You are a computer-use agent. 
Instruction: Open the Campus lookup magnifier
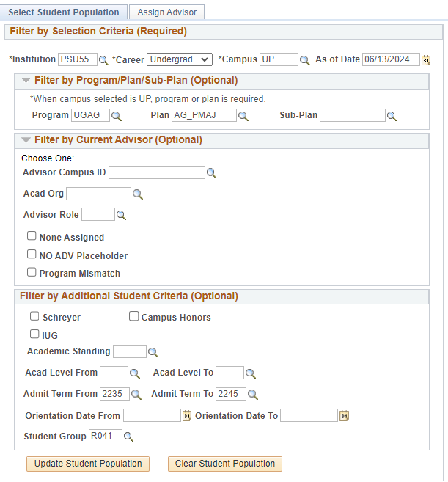coord(305,60)
